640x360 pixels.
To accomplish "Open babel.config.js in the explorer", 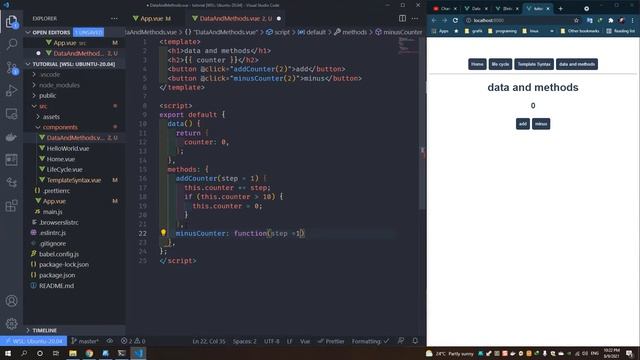I will [x=59, y=254].
